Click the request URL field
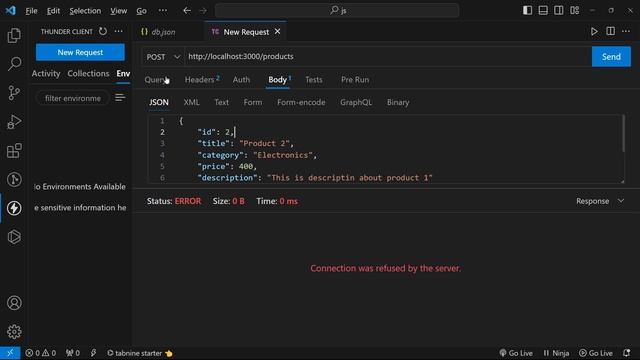This screenshot has height=360, width=640. 388,57
